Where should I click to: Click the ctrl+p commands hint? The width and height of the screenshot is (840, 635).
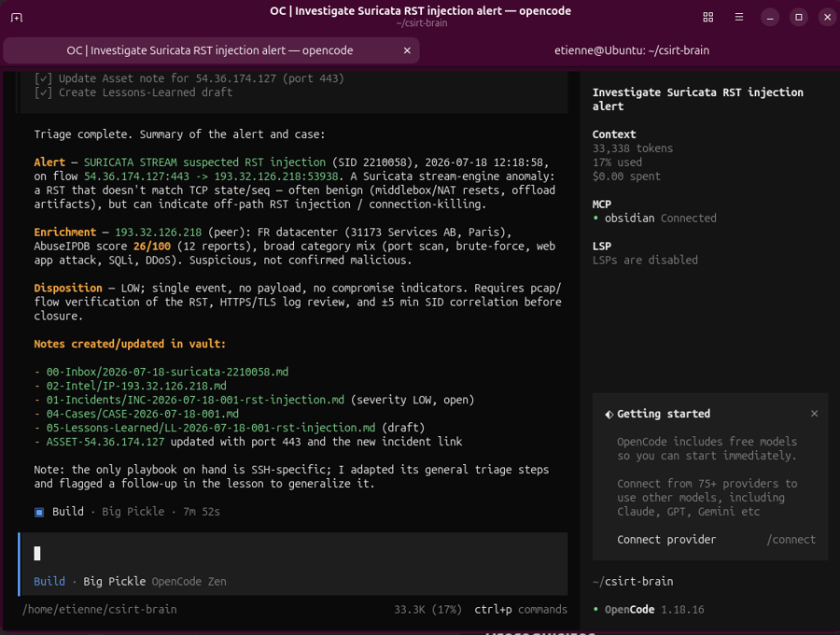520,609
